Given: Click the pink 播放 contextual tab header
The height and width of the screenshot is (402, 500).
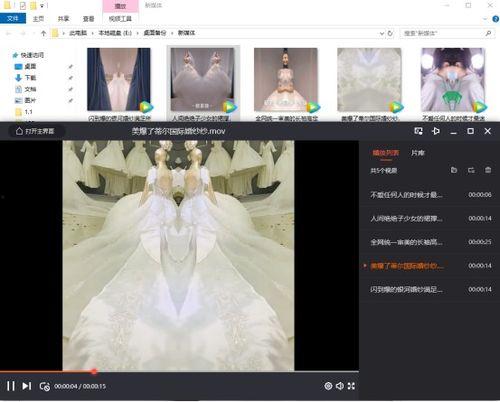Looking at the screenshot, I should [x=120, y=6].
